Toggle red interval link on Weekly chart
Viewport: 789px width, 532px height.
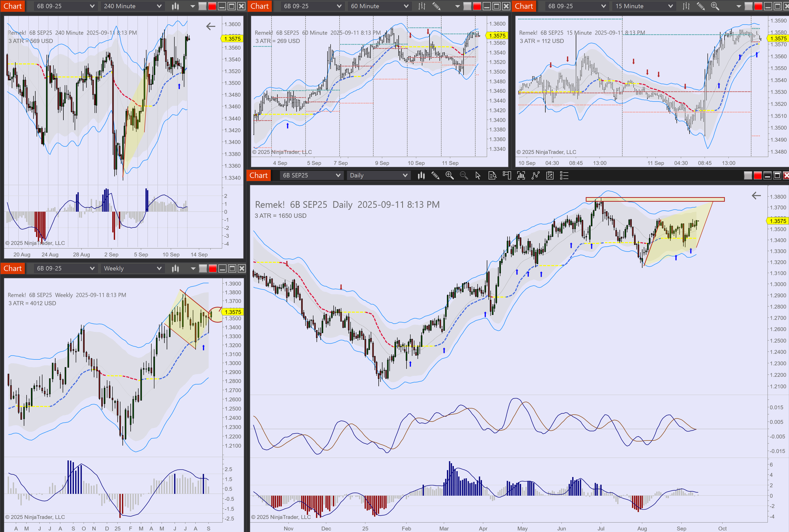(212, 269)
